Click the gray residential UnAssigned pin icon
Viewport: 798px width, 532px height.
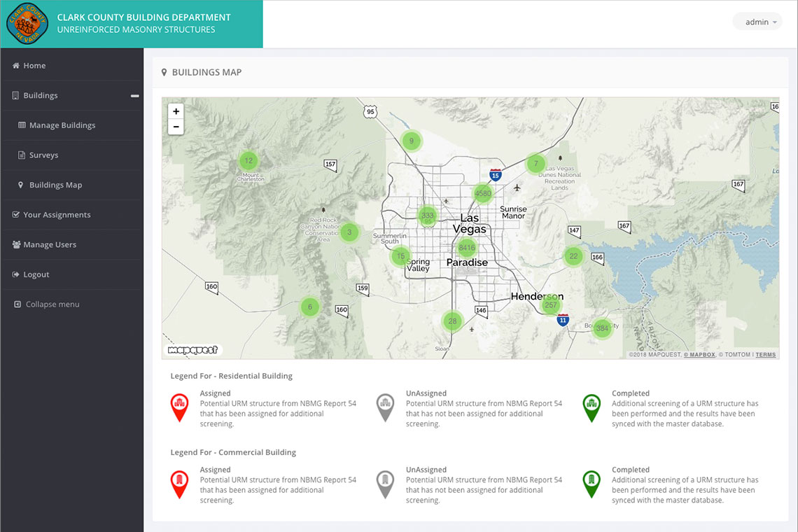click(385, 408)
